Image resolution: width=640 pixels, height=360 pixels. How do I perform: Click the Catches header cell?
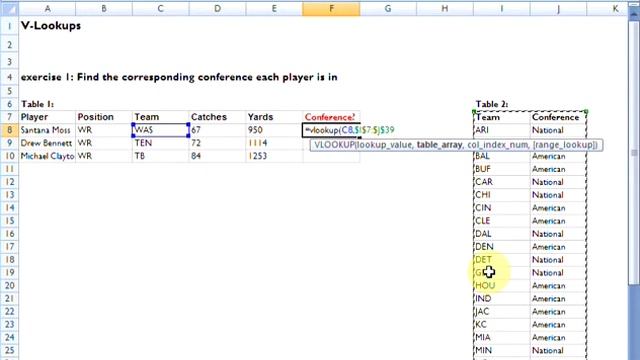click(x=217, y=117)
